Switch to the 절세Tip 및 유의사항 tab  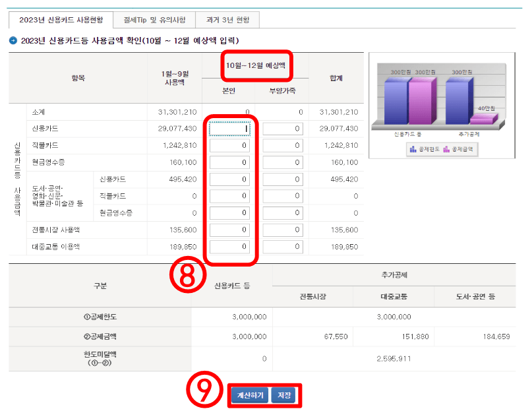pos(155,20)
